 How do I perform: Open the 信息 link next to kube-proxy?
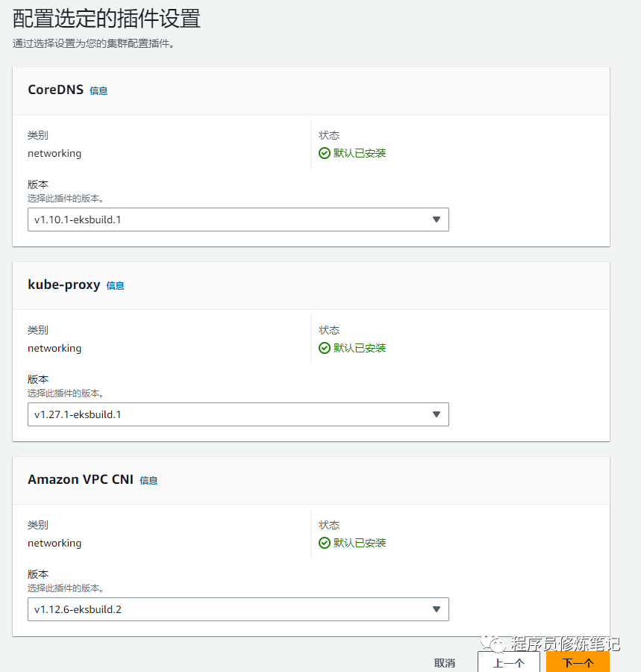[115, 285]
